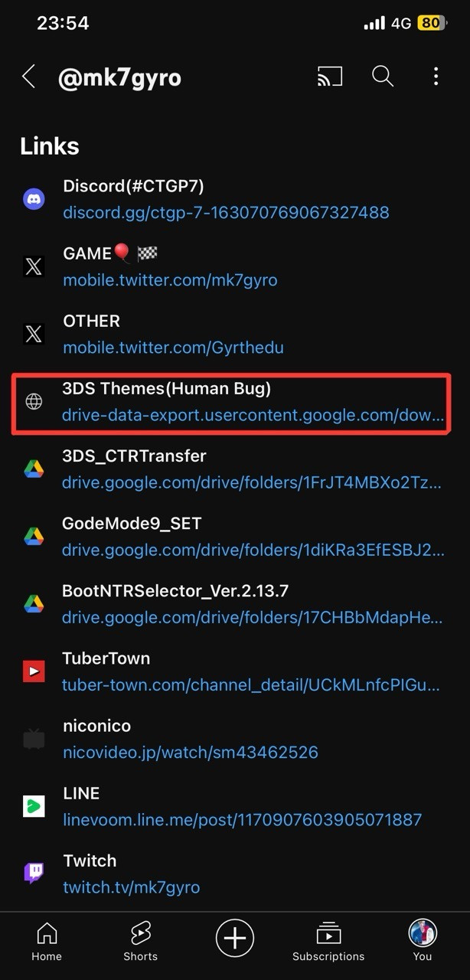This screenshot has height=980, width=470.
Task: Tap the TuberTown red play icon
Action: (34, 671)
